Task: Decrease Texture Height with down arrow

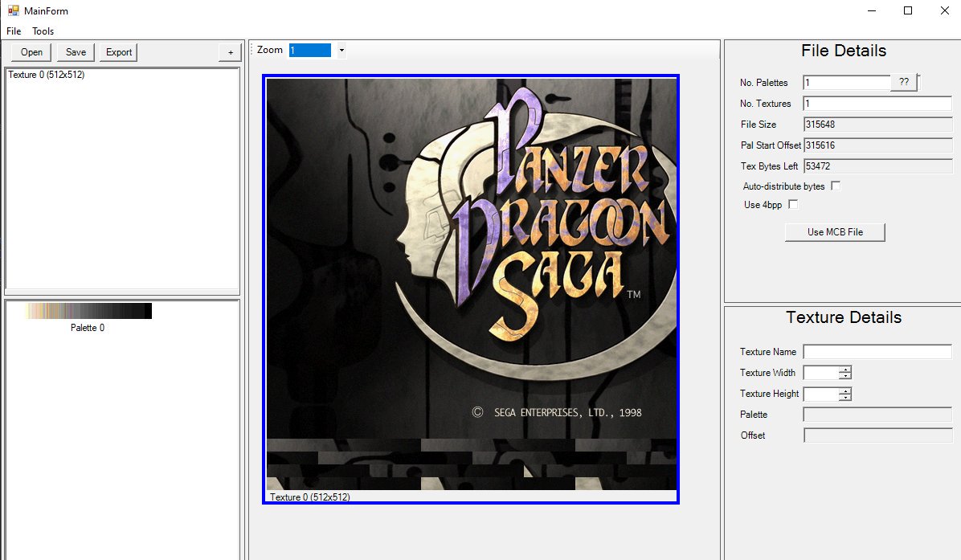Action: point(845,397)
